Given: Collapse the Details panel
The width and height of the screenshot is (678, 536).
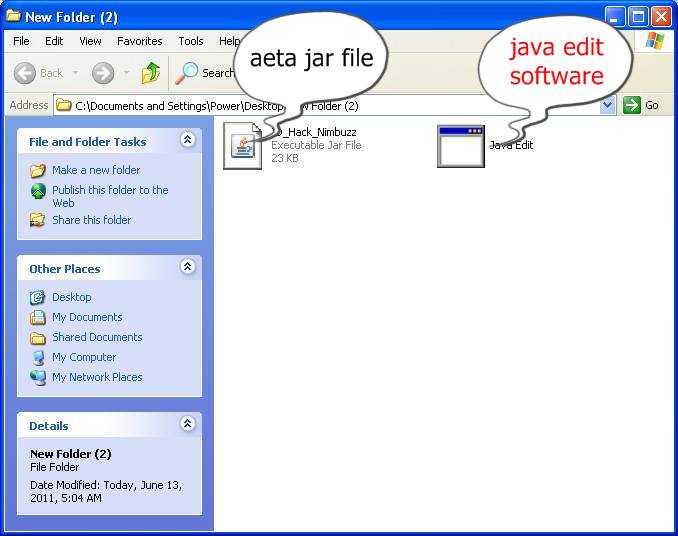Looking at the screenshot, I should (188, 424).
